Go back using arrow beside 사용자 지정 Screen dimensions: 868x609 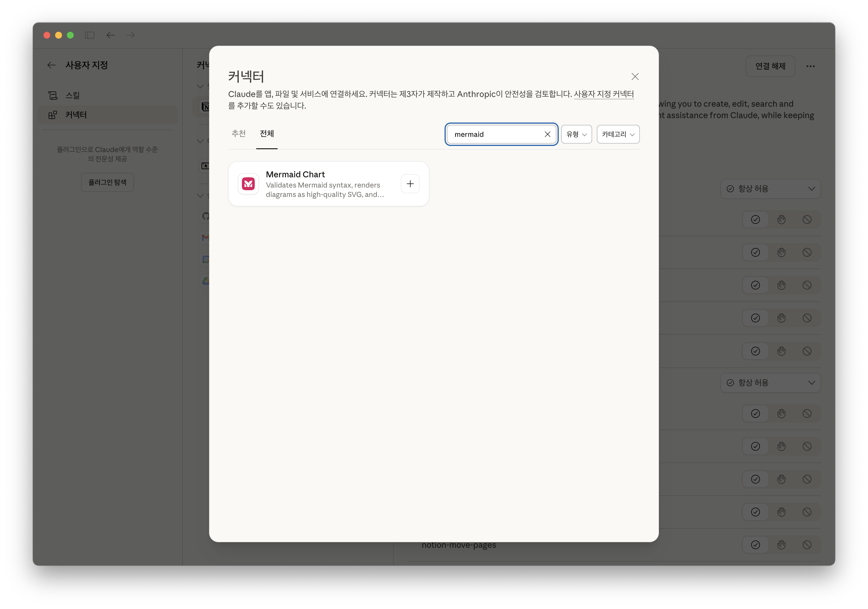pos(52,65)
